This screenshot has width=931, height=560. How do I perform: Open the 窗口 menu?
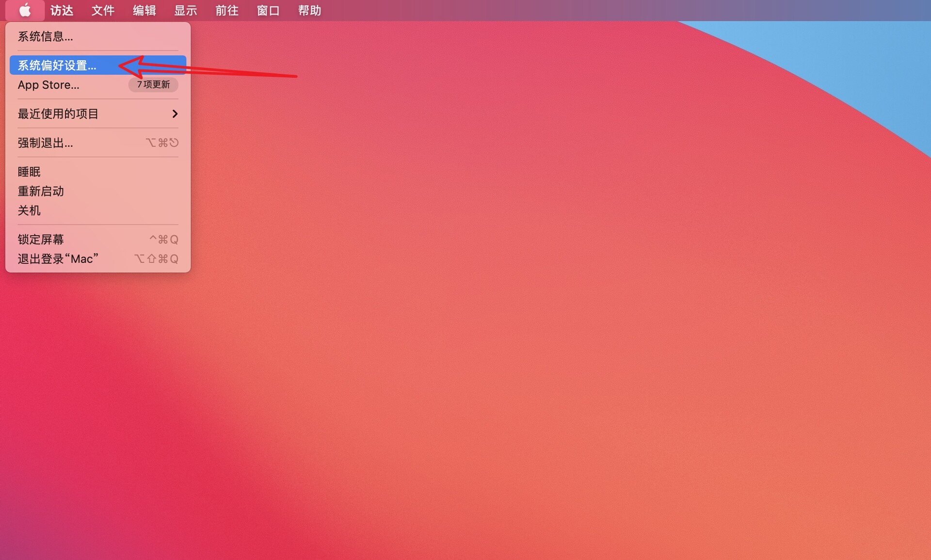[268, 10]
